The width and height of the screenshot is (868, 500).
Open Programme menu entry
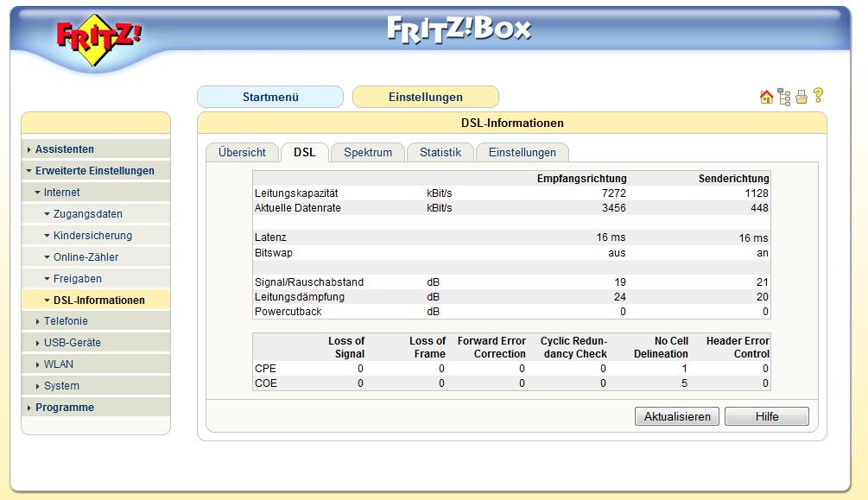[x=64, y=407]
